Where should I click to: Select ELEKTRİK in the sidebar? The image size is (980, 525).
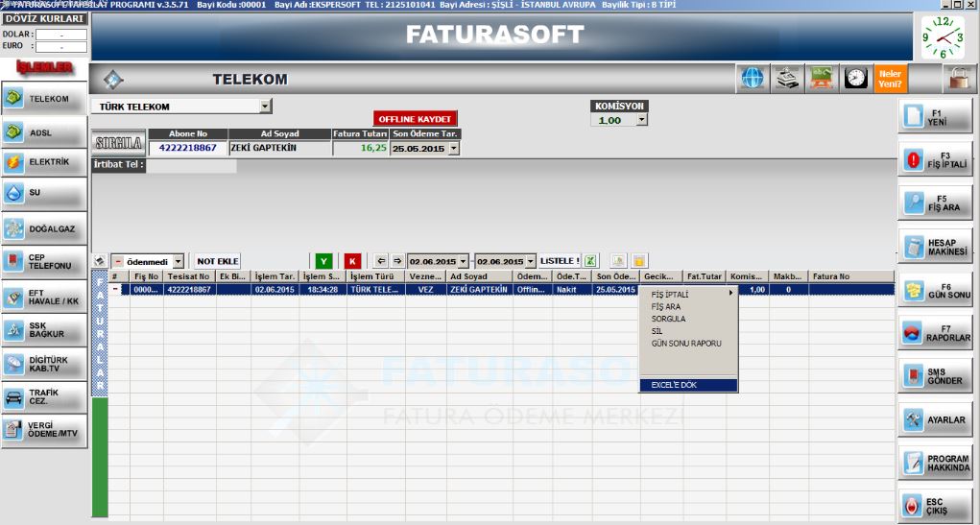point(44,162)
